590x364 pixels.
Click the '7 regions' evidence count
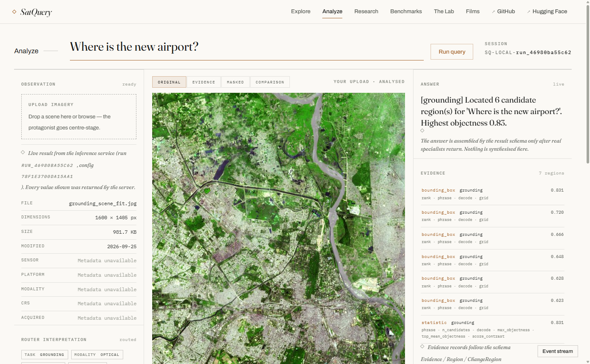552,173
